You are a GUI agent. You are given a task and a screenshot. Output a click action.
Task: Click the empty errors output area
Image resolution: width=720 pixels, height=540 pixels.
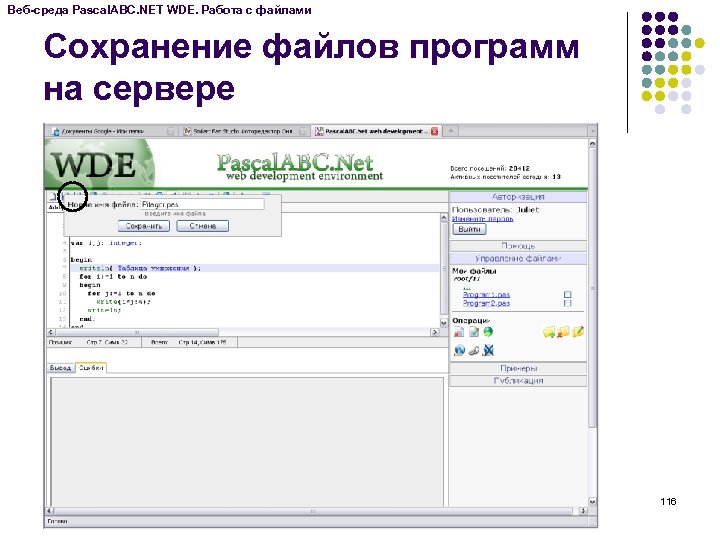point(247,442)
